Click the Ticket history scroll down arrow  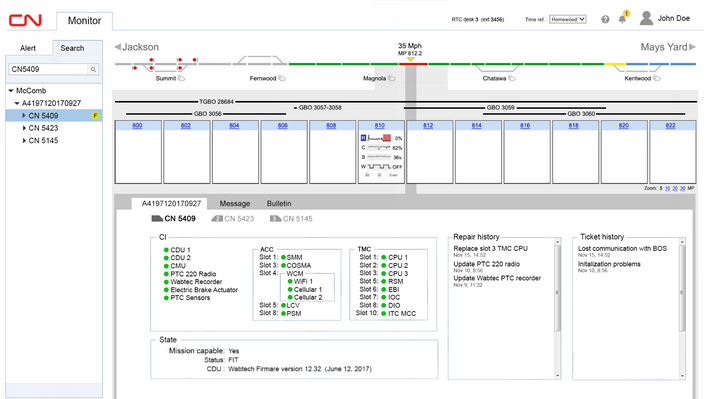[682, 376]
